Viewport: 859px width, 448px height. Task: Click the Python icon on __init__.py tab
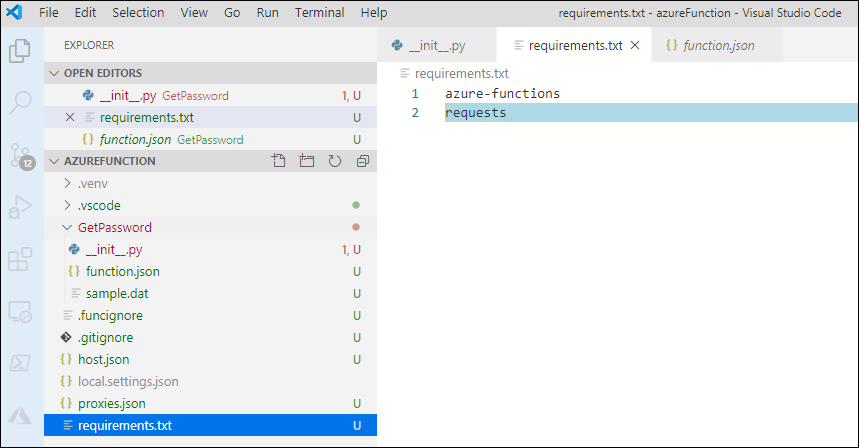point(397,45)
